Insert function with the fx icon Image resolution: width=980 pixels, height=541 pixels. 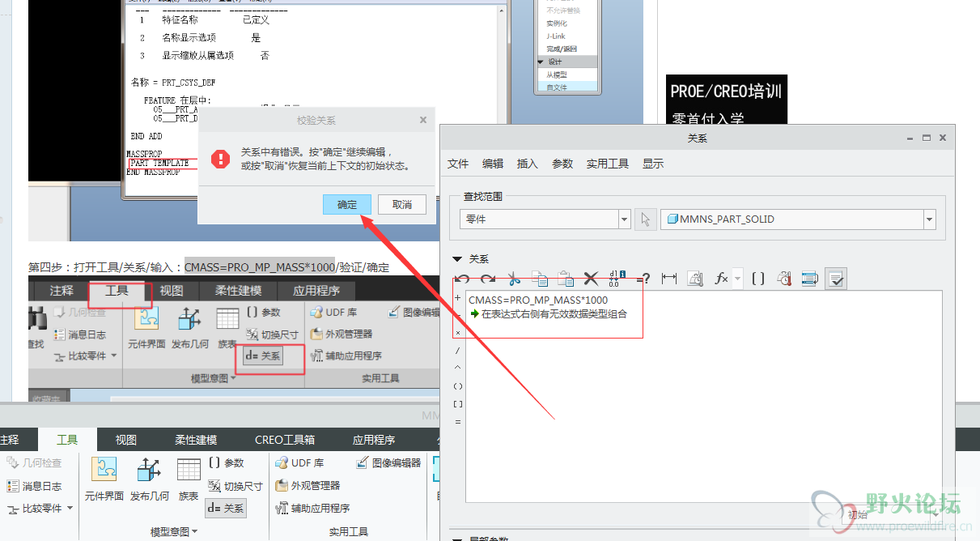(x=721, y=279)
